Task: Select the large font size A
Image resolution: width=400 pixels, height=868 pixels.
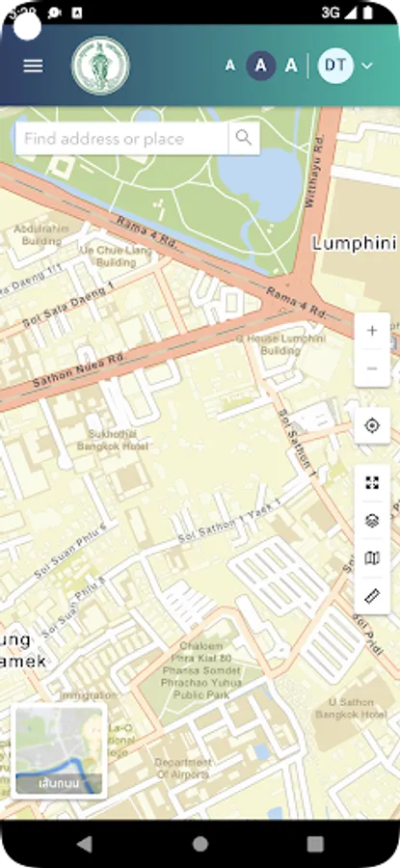Action: pos(291,66)
